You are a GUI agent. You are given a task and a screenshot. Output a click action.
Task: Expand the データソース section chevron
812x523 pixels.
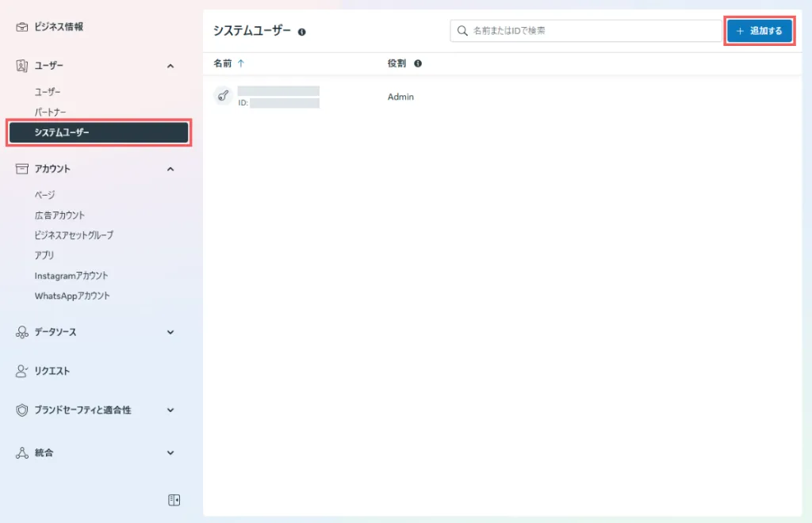click(x=170, y=333)
